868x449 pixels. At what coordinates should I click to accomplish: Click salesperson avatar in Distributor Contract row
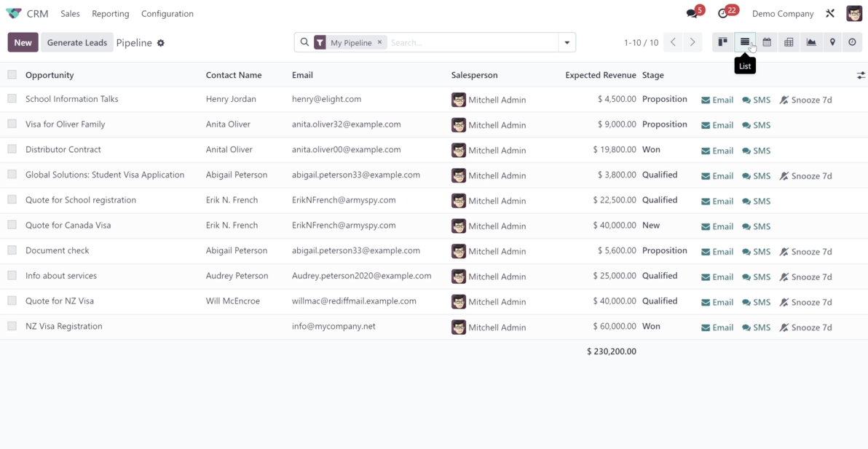pos(458,150)
